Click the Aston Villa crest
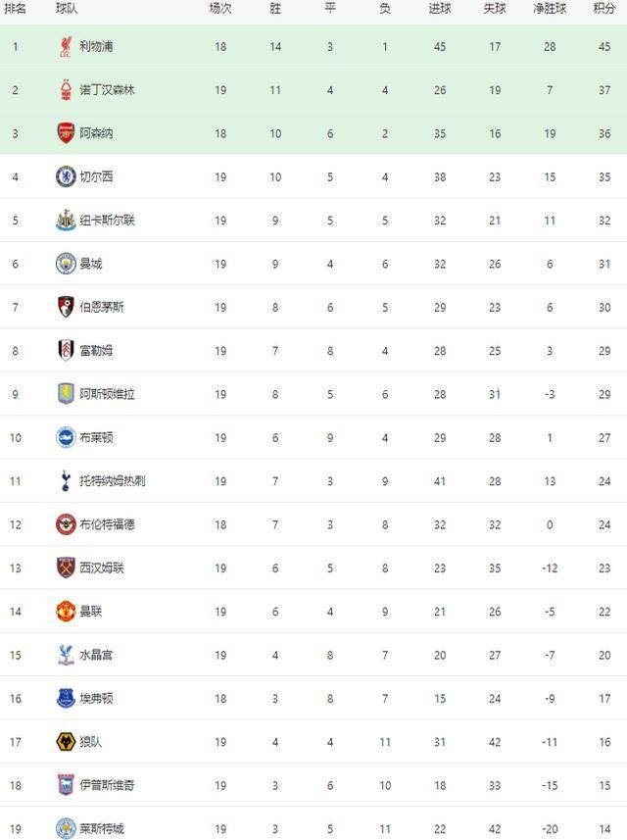This screenshot has width=627, height=840. click(66, 394)
